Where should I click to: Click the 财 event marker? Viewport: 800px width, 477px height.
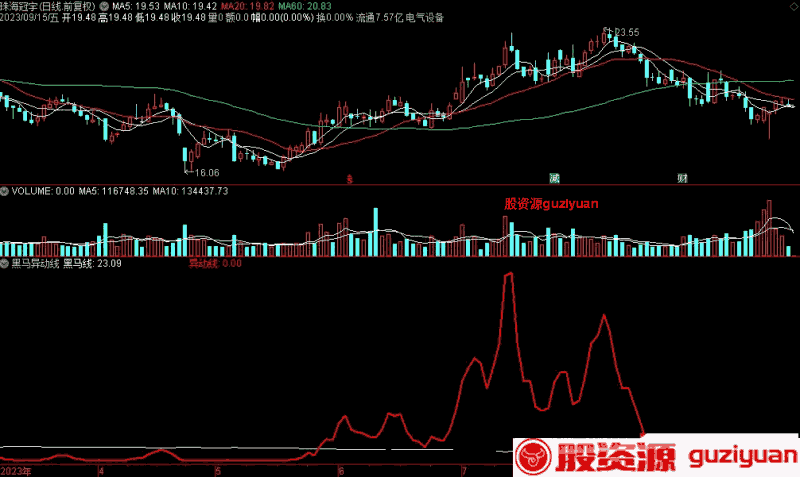pyautogui.click(x=682, y=178)
